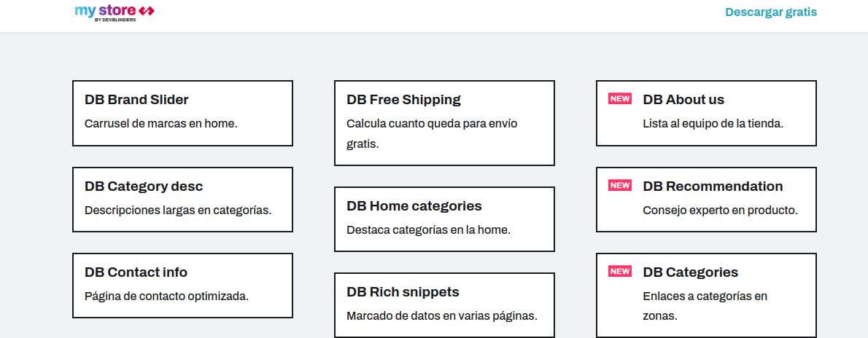
Task: Click the DB Recommendation title
Action: [x=713, y=186]
